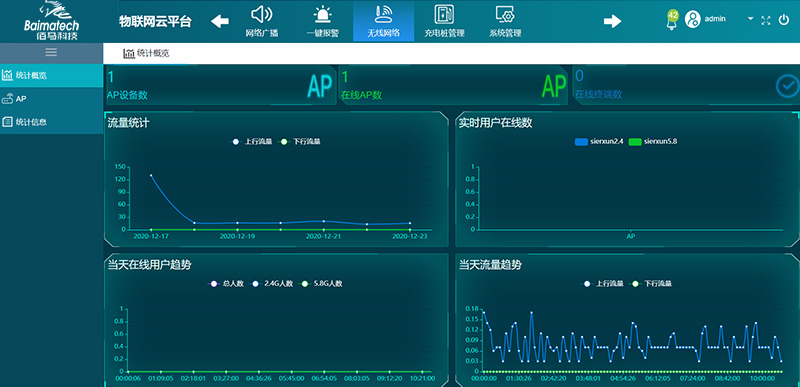Open the admin dropdown arrow
The width and height of the screenshot is (800, 387).
751,19
